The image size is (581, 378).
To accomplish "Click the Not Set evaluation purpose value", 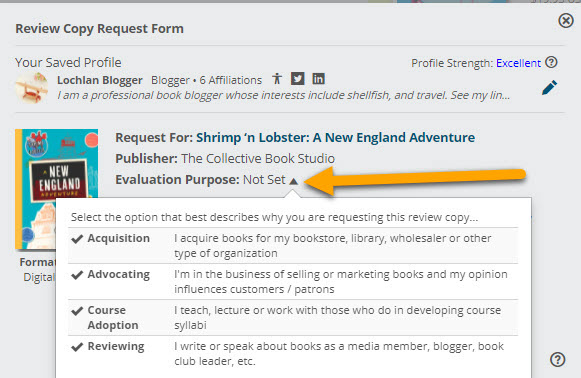I will click(x=264, y=180).
